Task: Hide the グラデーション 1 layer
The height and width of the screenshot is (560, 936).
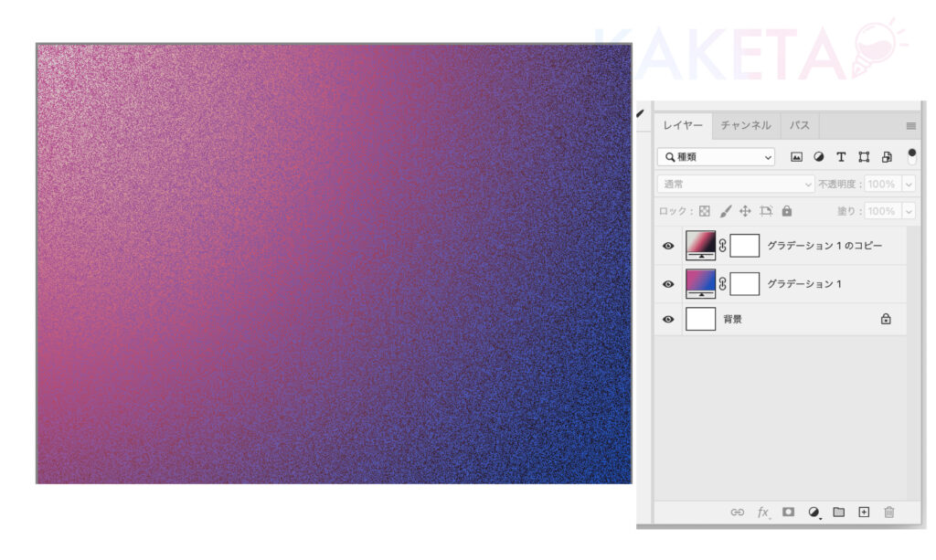Action: 668,284
